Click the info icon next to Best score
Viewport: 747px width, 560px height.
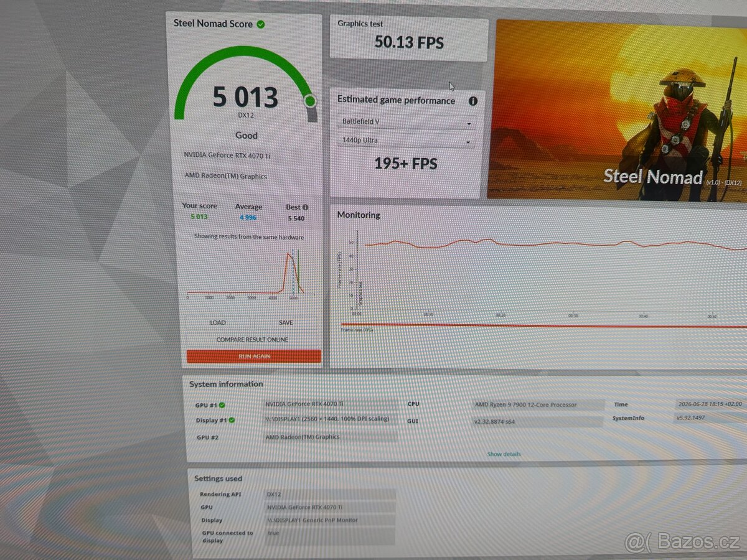point(306,207)
